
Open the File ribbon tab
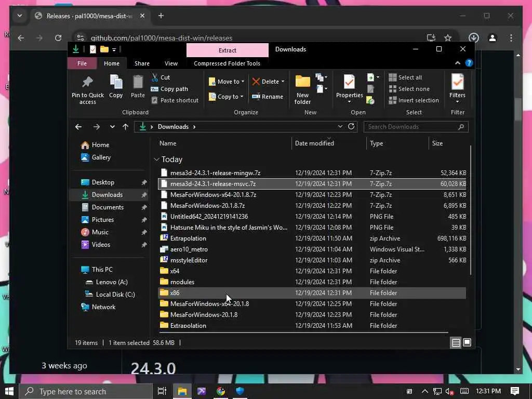click(82, 63)
